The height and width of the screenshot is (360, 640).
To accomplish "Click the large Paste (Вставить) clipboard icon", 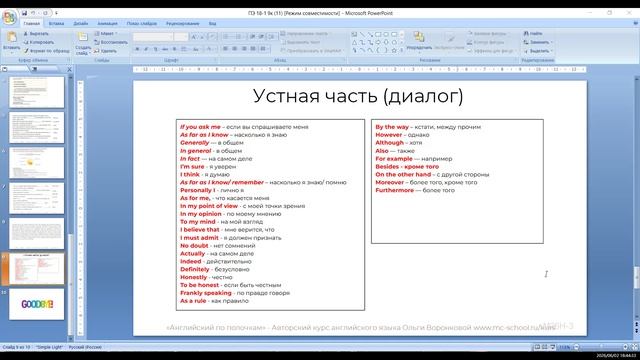I will [11, 38].
